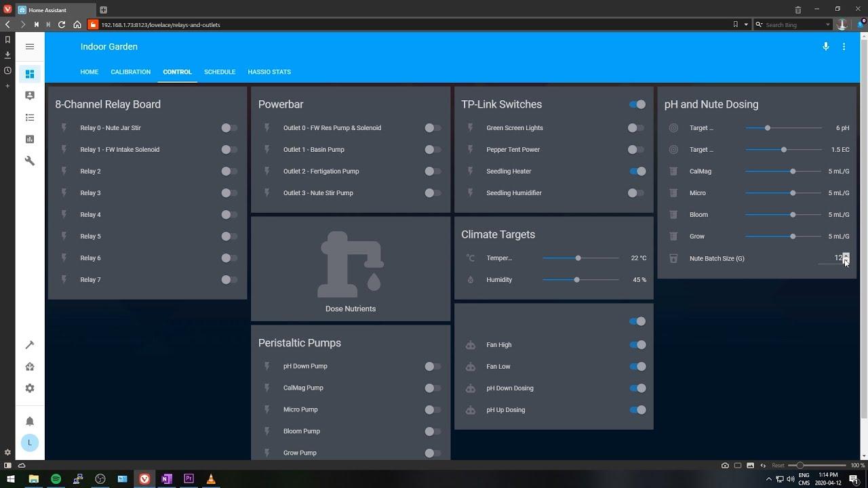Open the three-dot overflow menu
Screen dimensions: 868x488
click(x=844, y=47)
